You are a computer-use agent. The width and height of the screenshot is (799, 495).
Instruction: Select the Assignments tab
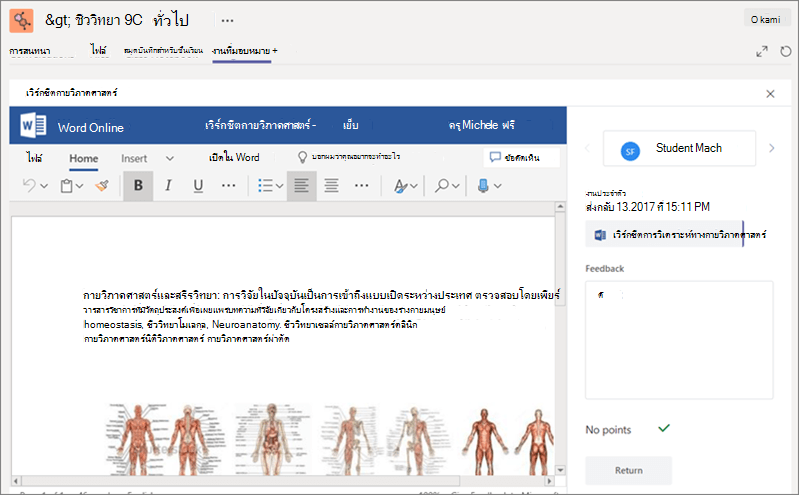[242, 51]
